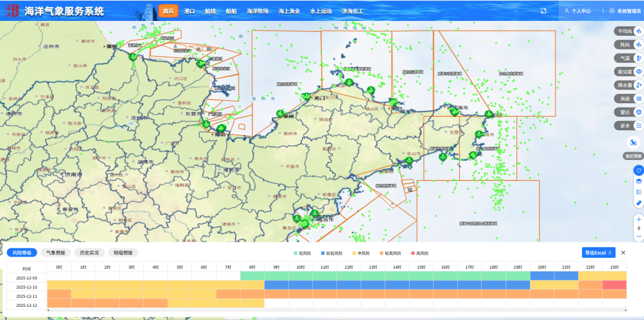Click the 降水量 precipitation droplet icon

pyautogui.click(x=639, y=85)
